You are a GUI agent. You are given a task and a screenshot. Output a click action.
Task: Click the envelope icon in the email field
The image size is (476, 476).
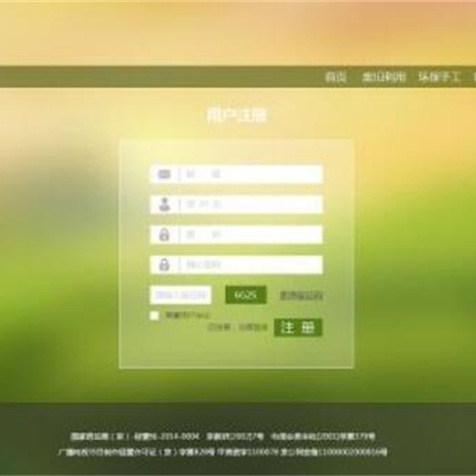pos(164,174)
